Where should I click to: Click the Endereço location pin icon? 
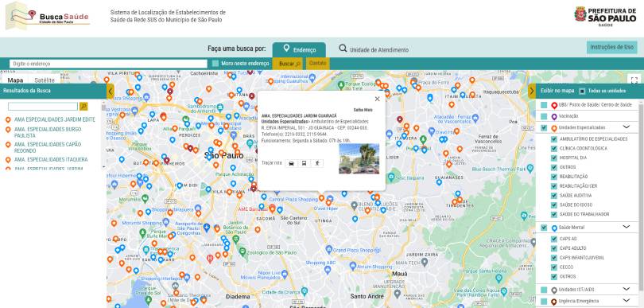coord(287,49)
